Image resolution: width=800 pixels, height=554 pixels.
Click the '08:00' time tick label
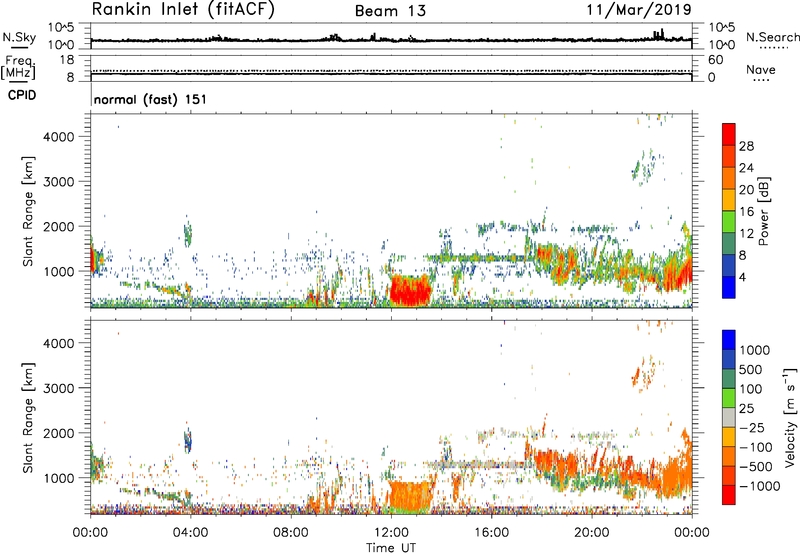coord(291,533)
